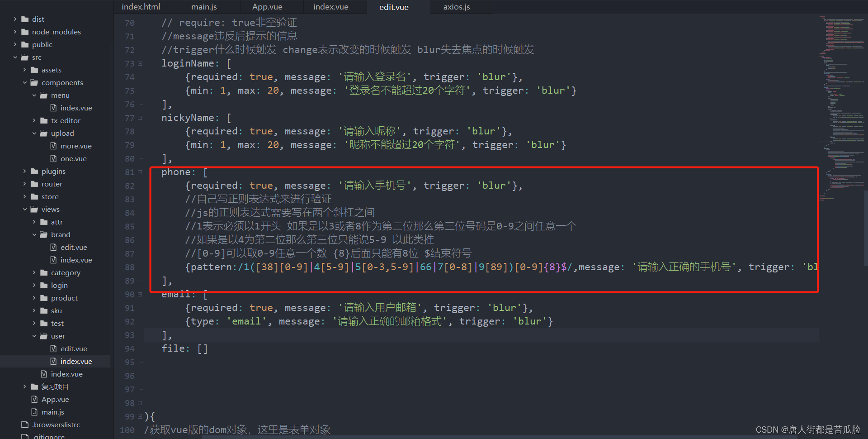Collapse the upload folder chevron

[34, 133]
